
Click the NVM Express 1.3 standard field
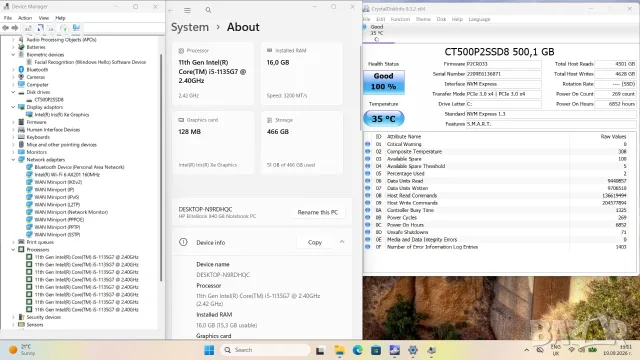(x=551, y=114)
